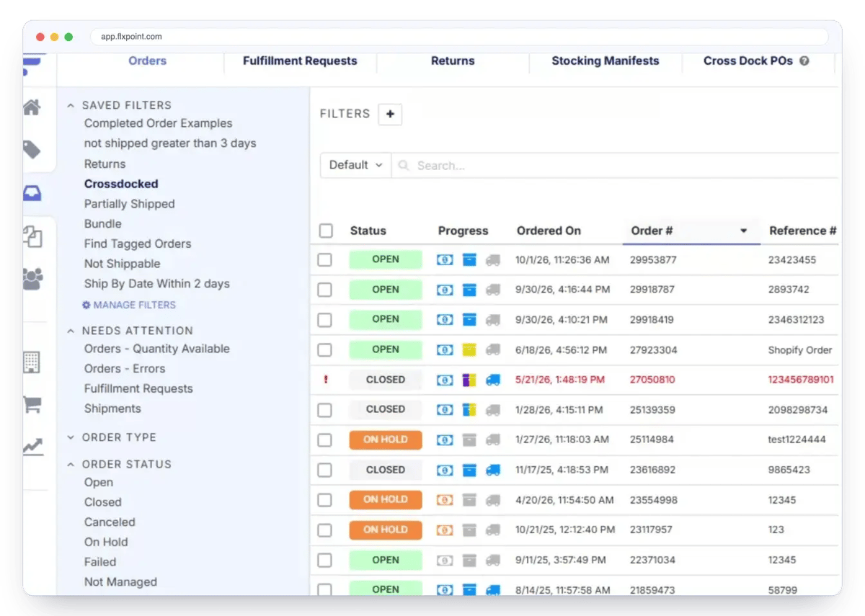Image resolution: width=865 pixels, height=616 pixels.
Task: Click box icon for order 25139359
Action: tap(469, 409)
